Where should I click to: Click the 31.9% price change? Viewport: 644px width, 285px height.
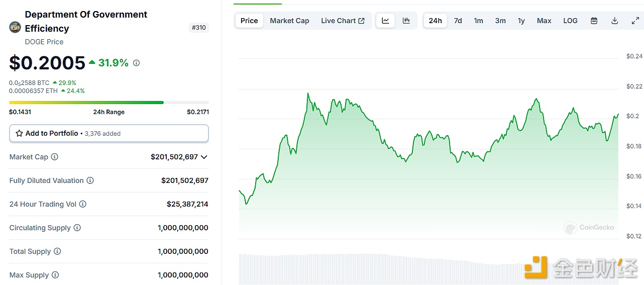click(109, 63)
